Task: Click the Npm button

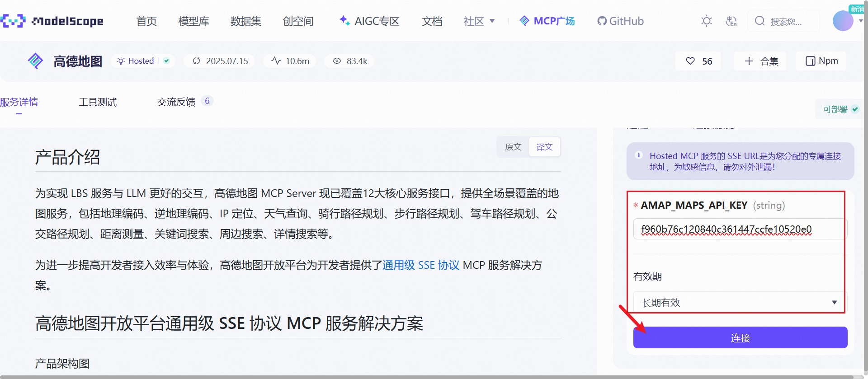Action: click(821, 61)
